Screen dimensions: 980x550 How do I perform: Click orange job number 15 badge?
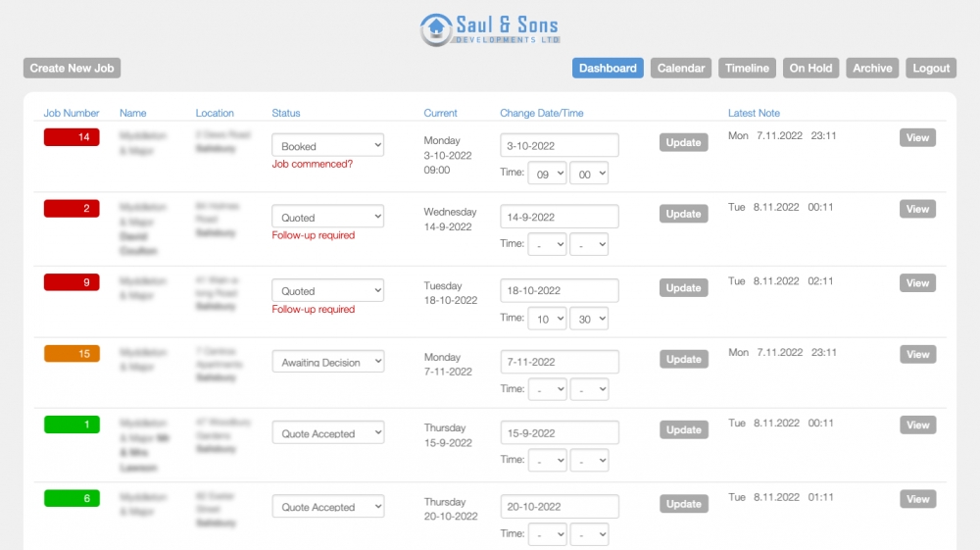pos(72,354)
